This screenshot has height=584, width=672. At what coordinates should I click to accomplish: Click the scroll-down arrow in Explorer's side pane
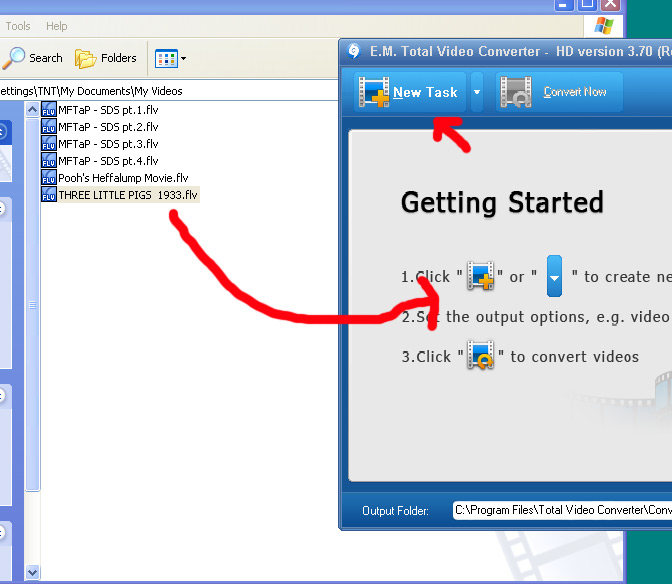coord(32,572)
